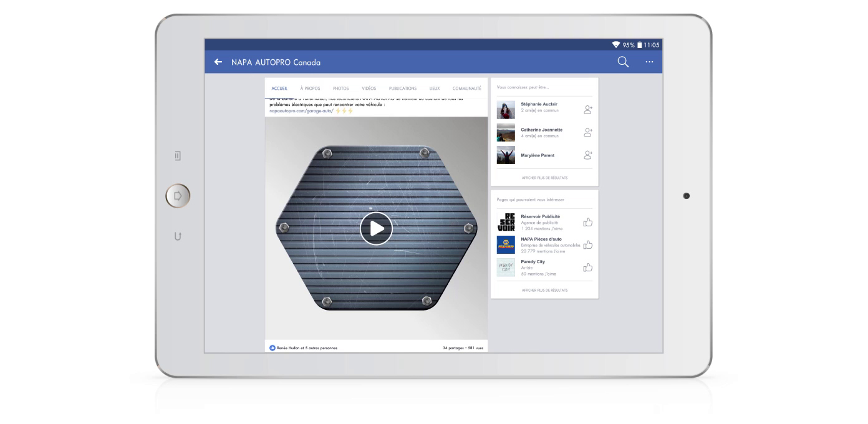Viewport: 868px width, 424px height.
Task: Click the blue like reaction icon by Renée Hudon
Action: 272,348
